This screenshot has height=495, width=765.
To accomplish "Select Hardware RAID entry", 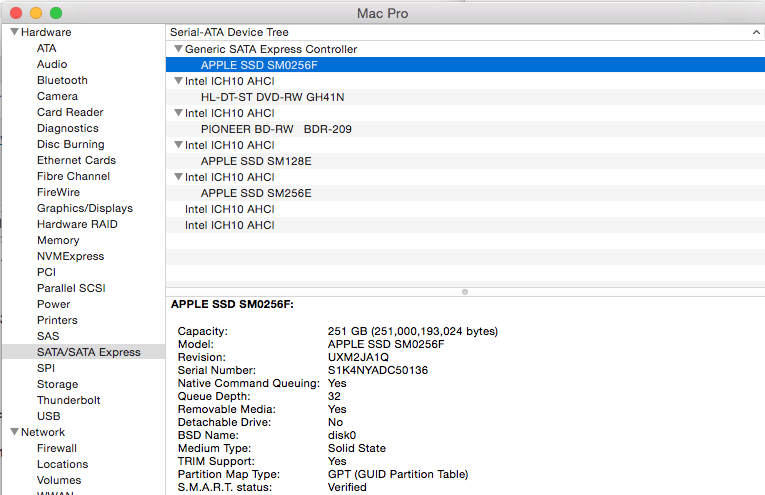I will click(77, 224).
